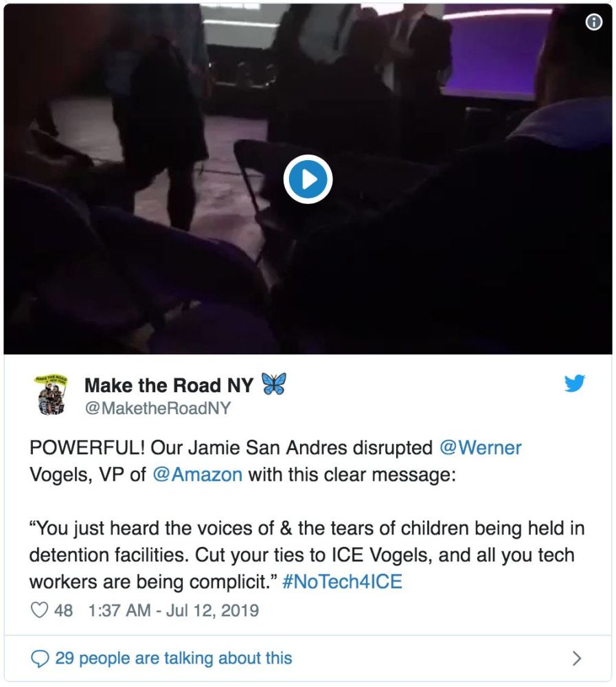Open '29 people are talking about this'
The height and width of the screenshot is (687, 616).
click(174, 658)
